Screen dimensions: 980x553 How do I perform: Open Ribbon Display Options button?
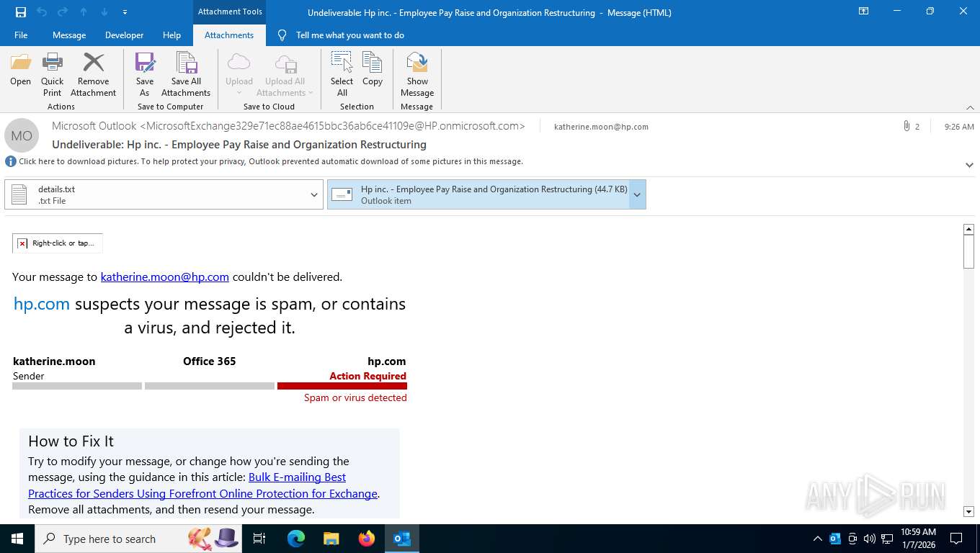click(x=863, y=12)
